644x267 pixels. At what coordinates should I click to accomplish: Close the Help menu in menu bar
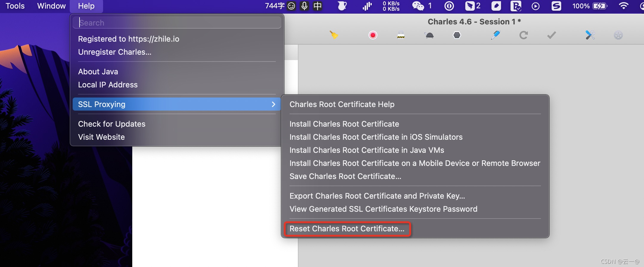(x=86, y=6)
